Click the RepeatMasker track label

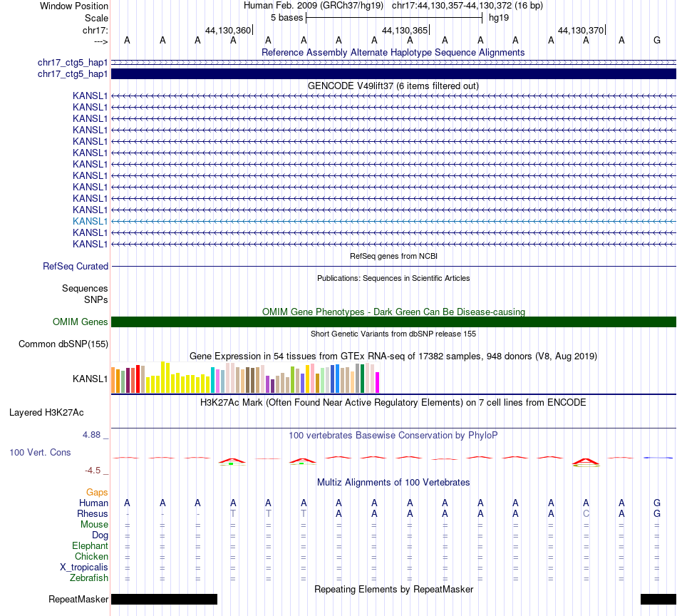coord(78,599)
